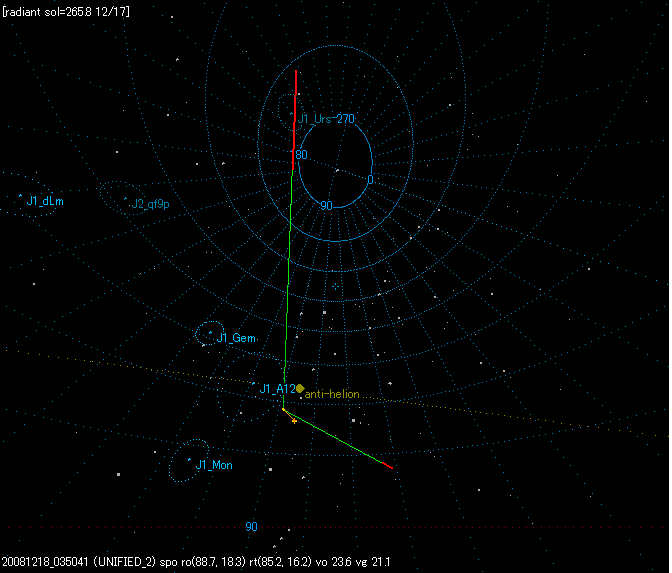Viewport: 672px width, 573px height.
Task: Click the bottom status line starting 20081218_035041
Action: (196, 562)
